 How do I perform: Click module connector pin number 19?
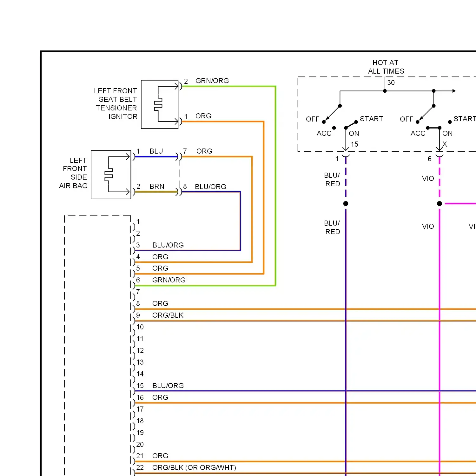[140, 433]
